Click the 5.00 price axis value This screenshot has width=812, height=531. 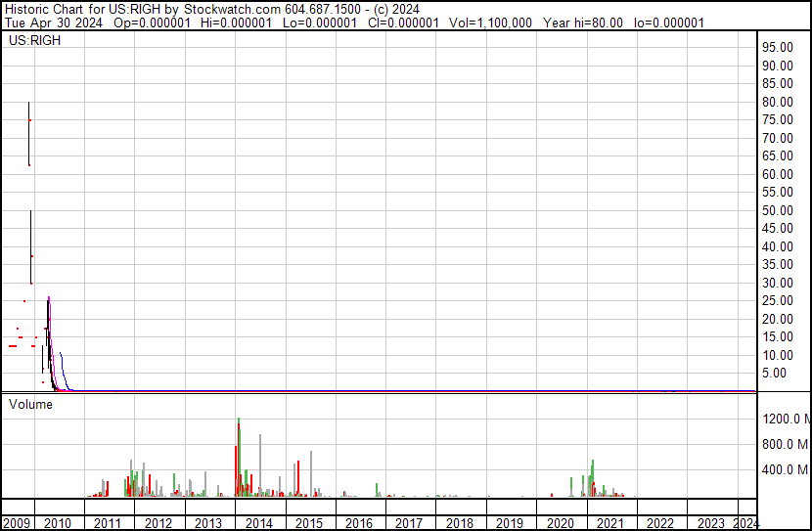click(x=774, y=374)
